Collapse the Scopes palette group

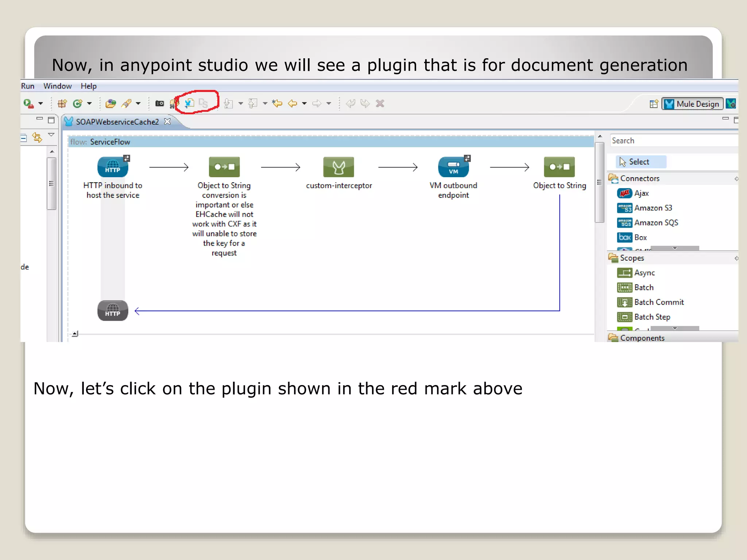tap(673, 258)
